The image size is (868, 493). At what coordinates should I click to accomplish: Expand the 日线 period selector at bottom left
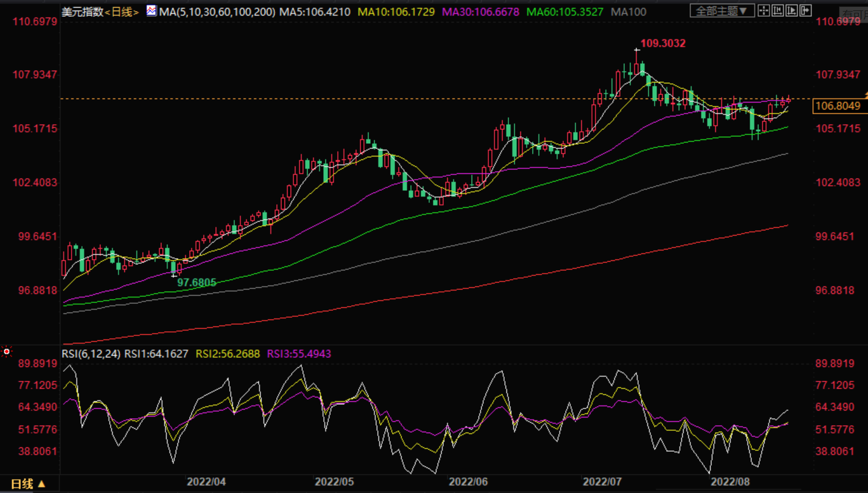pyautogui.click(x=28, y=484)
